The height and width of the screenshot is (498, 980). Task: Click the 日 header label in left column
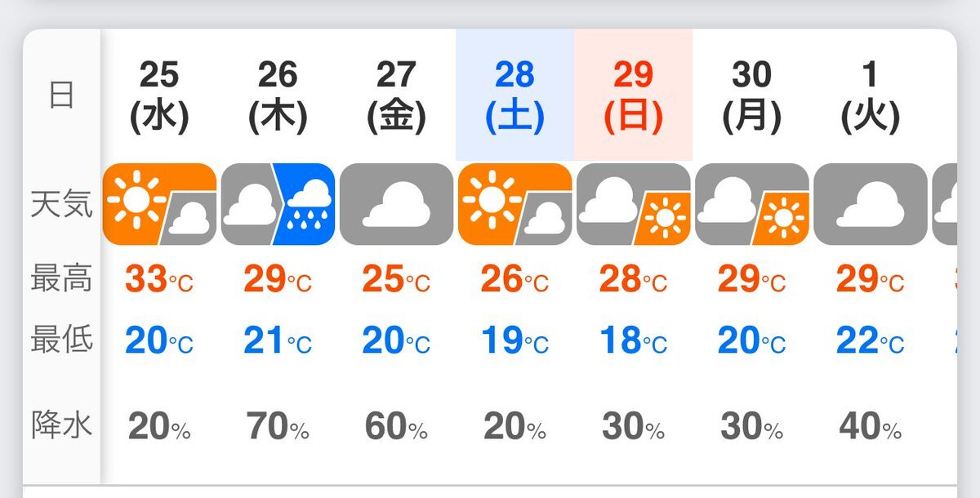[62, 96]
